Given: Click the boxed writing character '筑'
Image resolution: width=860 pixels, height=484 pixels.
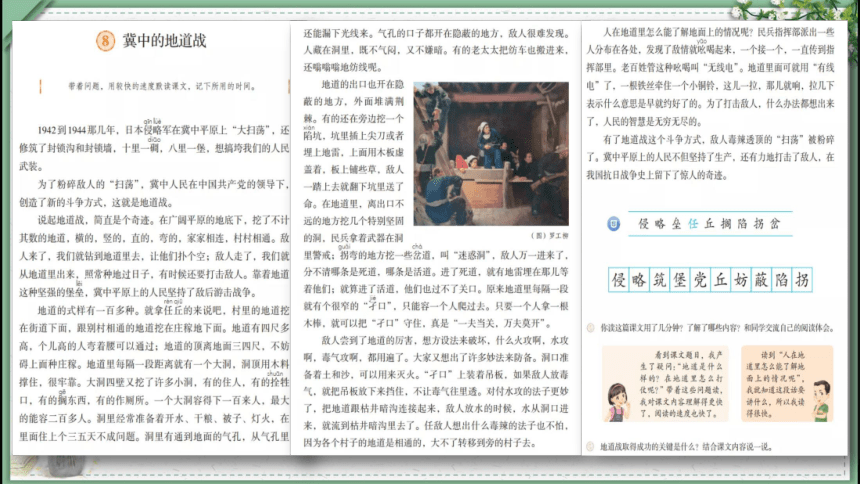Looking at the screenshot, I should [x=659, y=280].
